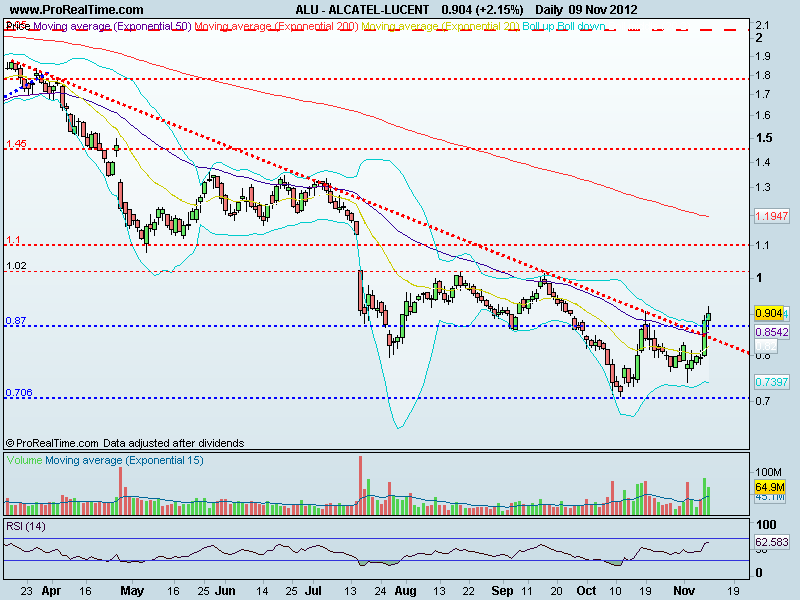
Task: Click the 0.87 support level label
Action: (x=16, y=320)
